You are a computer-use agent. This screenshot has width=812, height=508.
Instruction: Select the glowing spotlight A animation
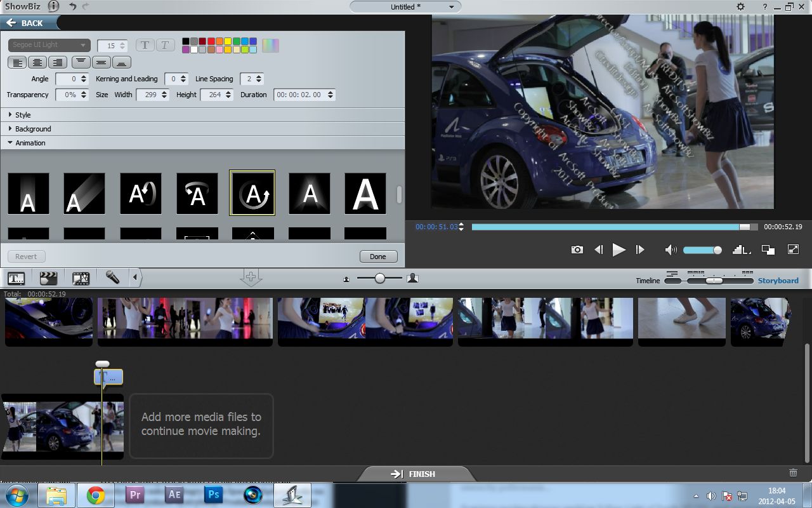[309, 193]
